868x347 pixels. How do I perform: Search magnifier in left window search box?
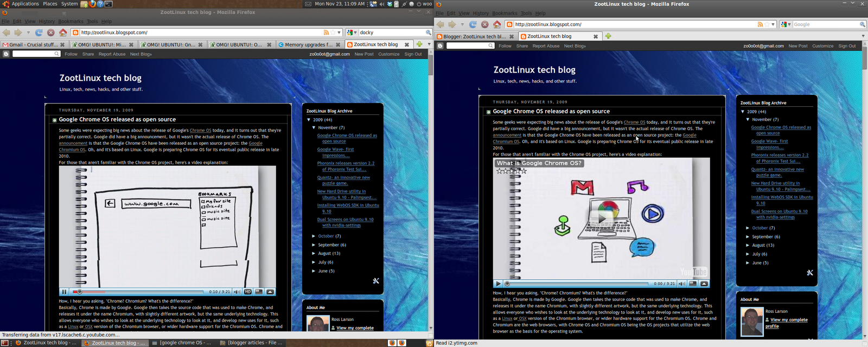pyautogui.click(x=428, y=33)
